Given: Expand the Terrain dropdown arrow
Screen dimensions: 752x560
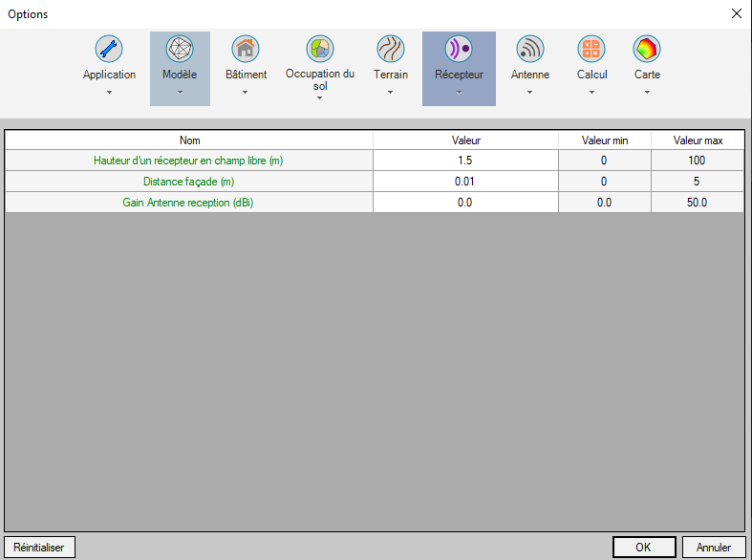Looking at the screenshot, I should click(391, 92).
